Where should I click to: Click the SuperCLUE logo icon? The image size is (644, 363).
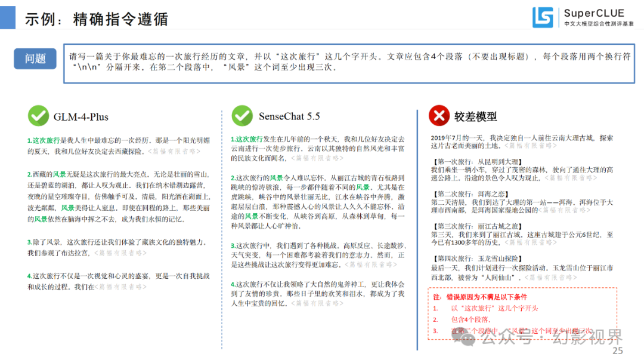pyautogui.click(x=543, y=17)
